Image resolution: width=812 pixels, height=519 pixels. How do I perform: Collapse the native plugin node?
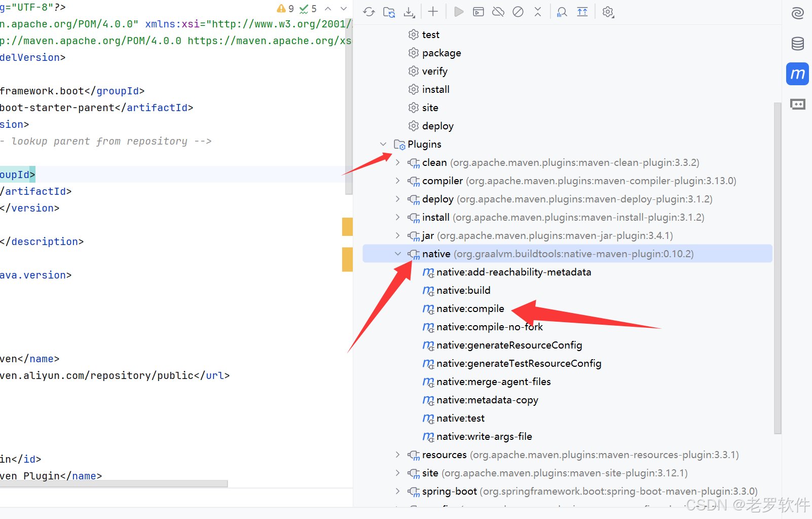397,254
